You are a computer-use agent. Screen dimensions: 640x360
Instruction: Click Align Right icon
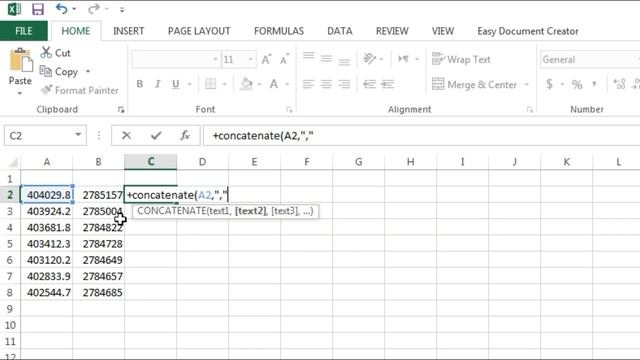[344, 84]
